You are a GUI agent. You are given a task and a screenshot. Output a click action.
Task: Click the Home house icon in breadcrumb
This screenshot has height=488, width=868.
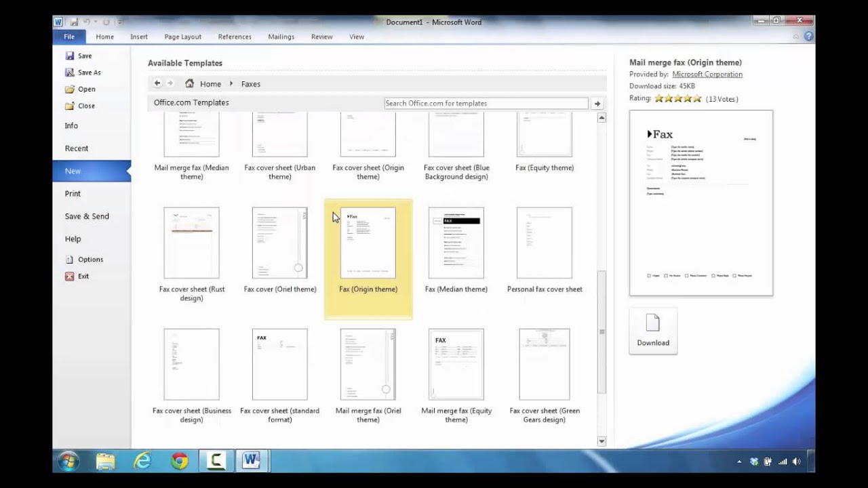coord(190,83)
